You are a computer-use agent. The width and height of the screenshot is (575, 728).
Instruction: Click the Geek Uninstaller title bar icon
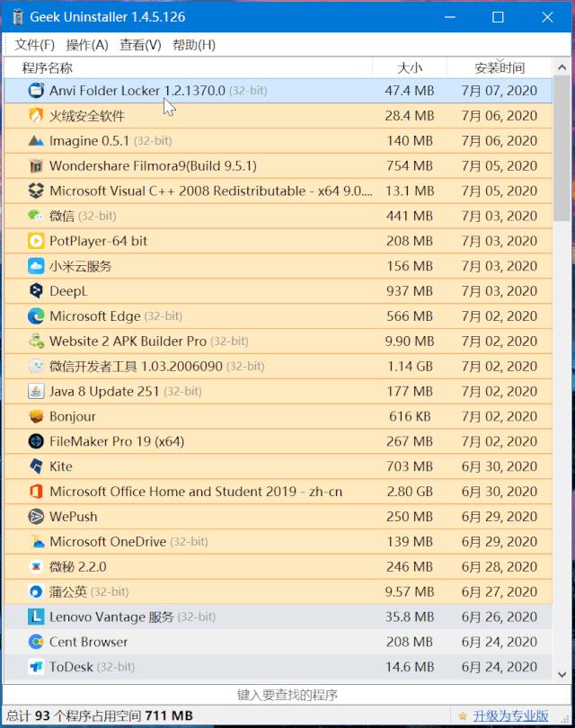coord(18,17)
